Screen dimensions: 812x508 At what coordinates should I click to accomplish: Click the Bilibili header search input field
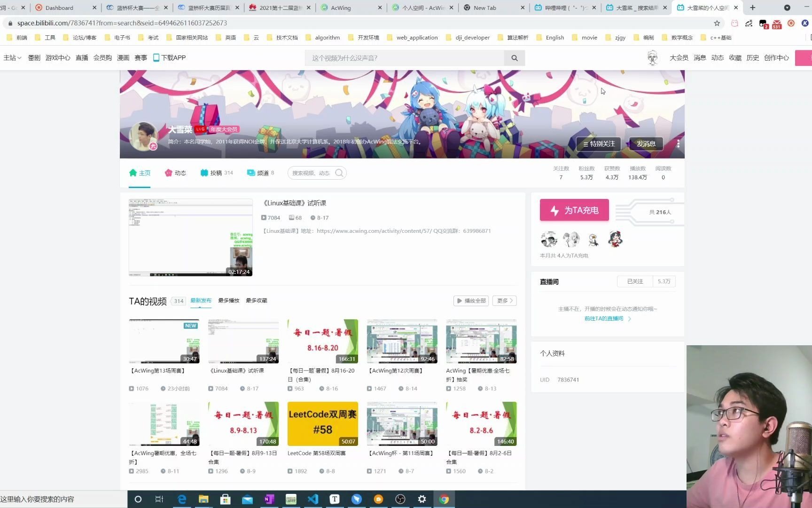click(405, 58)
